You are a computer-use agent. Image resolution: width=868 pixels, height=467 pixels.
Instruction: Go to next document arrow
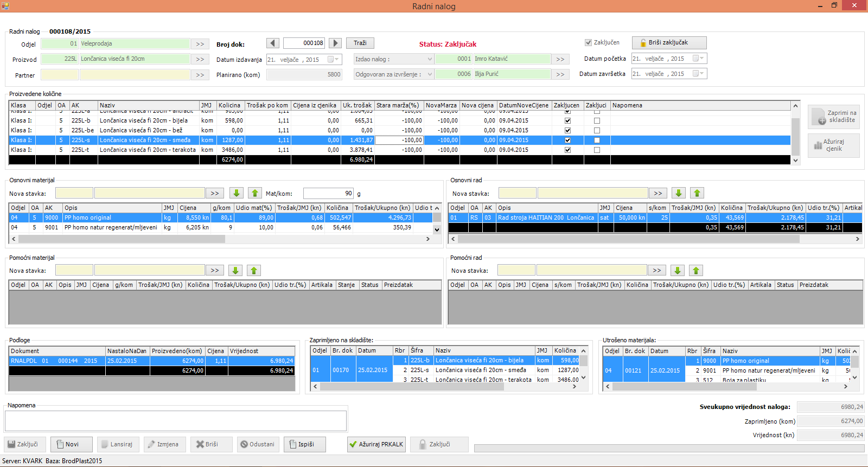pos(335,43)
